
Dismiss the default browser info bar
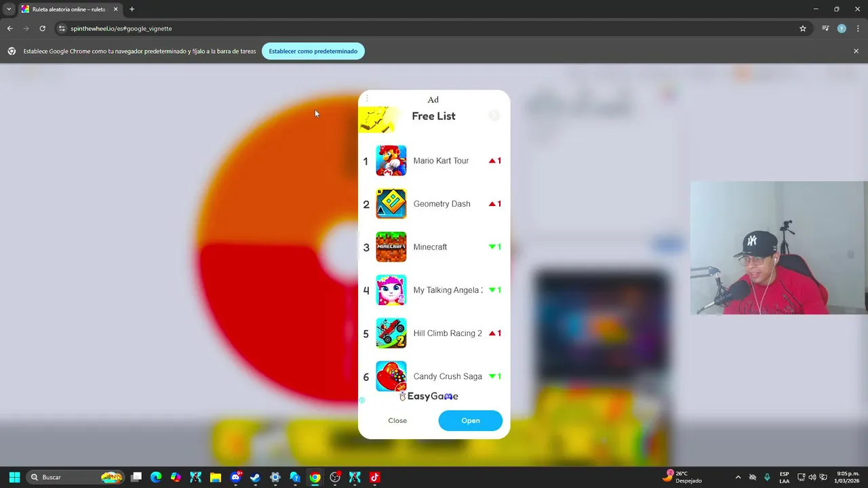pyautogui.click(x=856, y=51)
